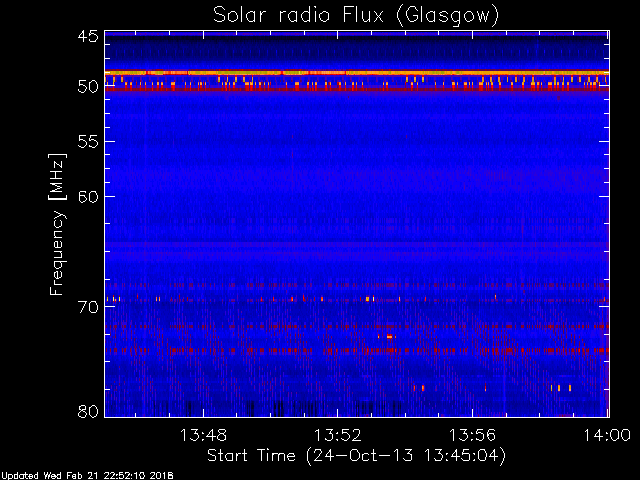Select the 45 frequency tick label
The image size is (640, 480).
coord(88,37)
